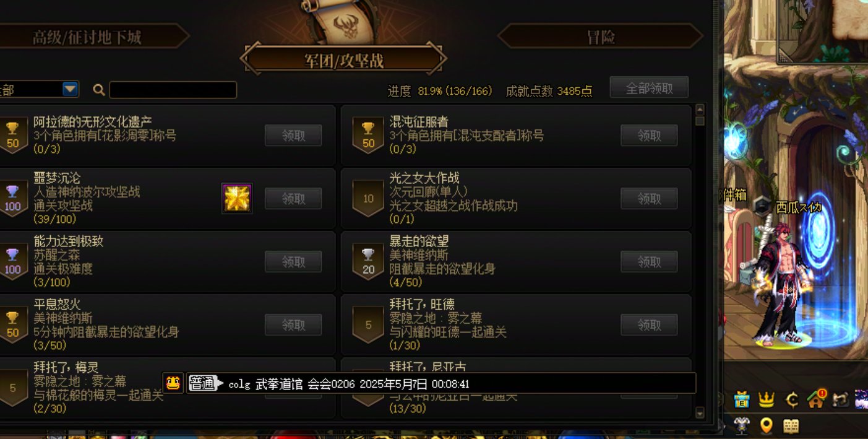Click the 全部领取 button
This screenshot has height=439, width=868.
tap(649, 88)
